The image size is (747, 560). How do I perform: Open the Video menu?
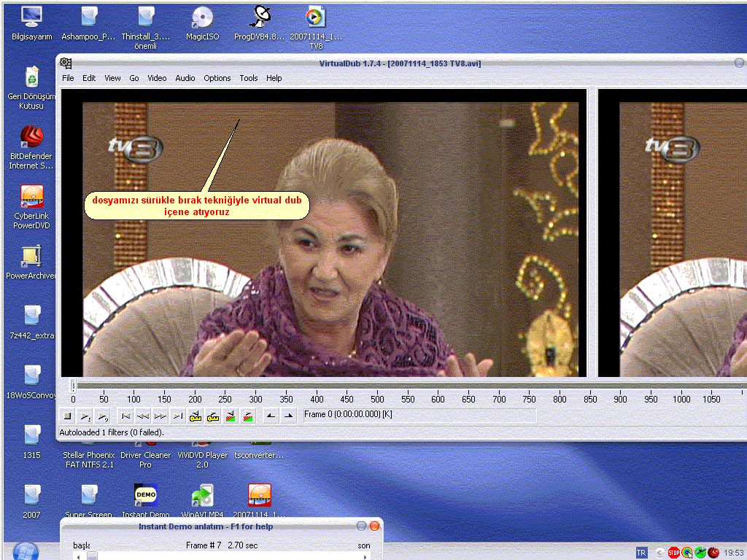158,78
